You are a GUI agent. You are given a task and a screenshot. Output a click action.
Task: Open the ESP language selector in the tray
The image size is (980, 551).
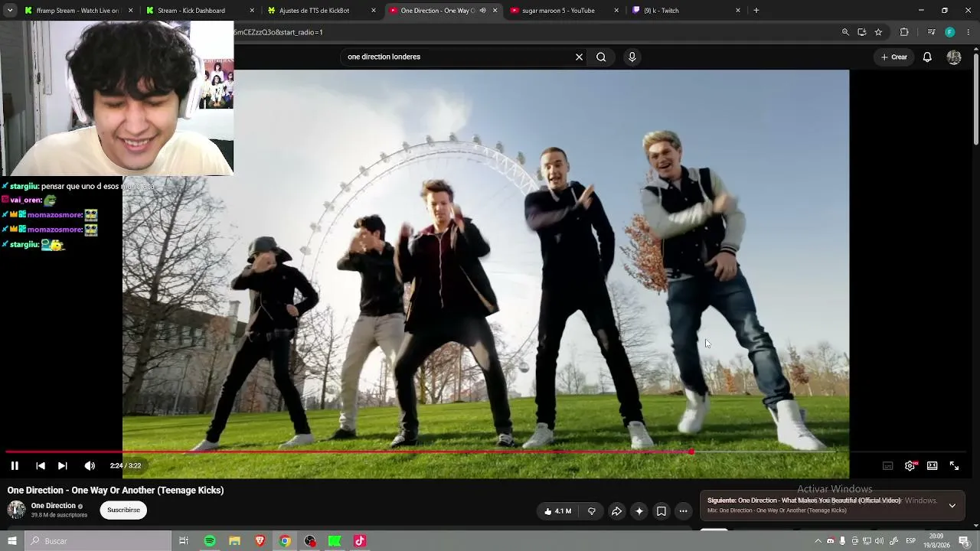(911, 541)
